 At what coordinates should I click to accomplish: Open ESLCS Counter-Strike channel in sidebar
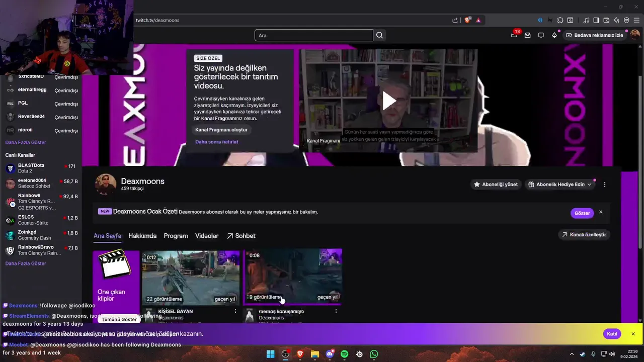coord(41,220)
